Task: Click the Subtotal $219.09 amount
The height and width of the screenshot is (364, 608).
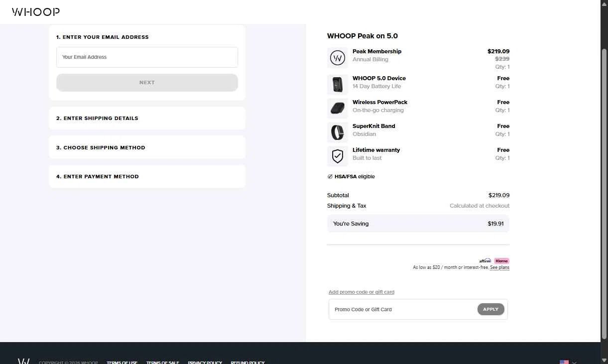Action: (499, 195)
